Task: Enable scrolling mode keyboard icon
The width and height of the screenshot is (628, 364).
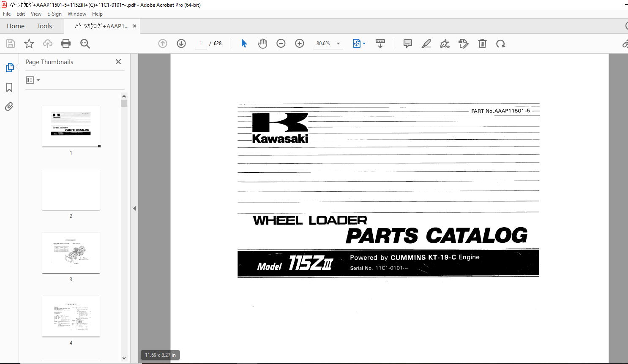Action: [380, 43]
